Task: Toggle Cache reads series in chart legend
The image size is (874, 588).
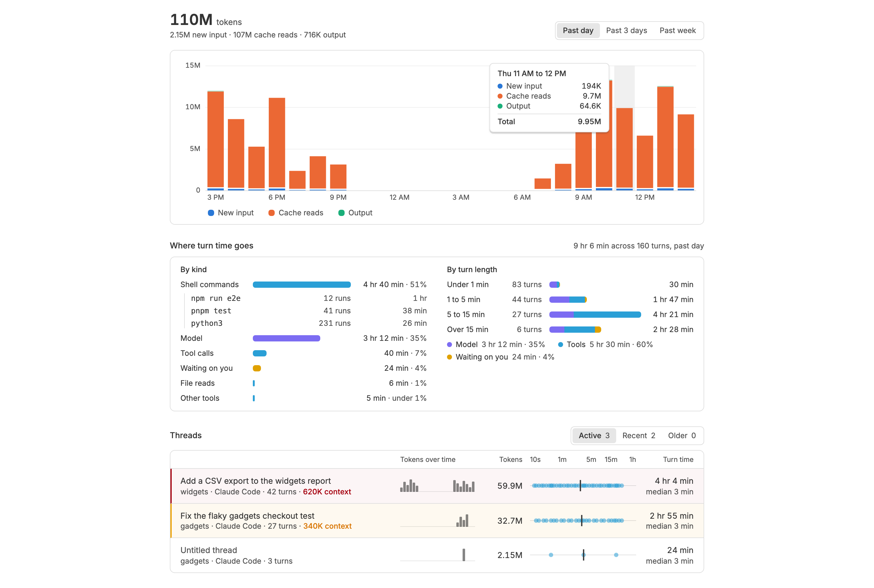Action: tap(296, 213)
